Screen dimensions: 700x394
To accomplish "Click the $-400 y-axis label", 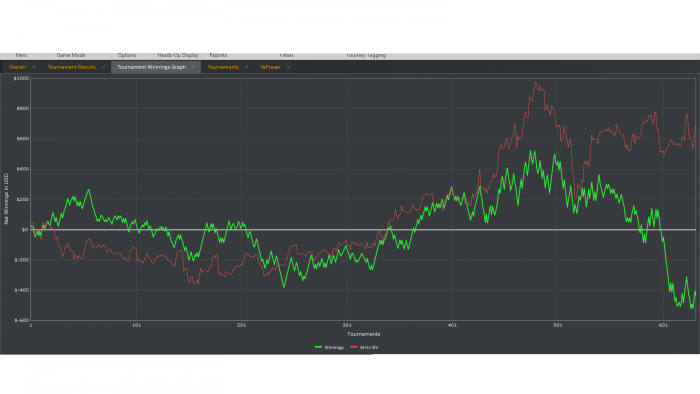I will [22, 290].
